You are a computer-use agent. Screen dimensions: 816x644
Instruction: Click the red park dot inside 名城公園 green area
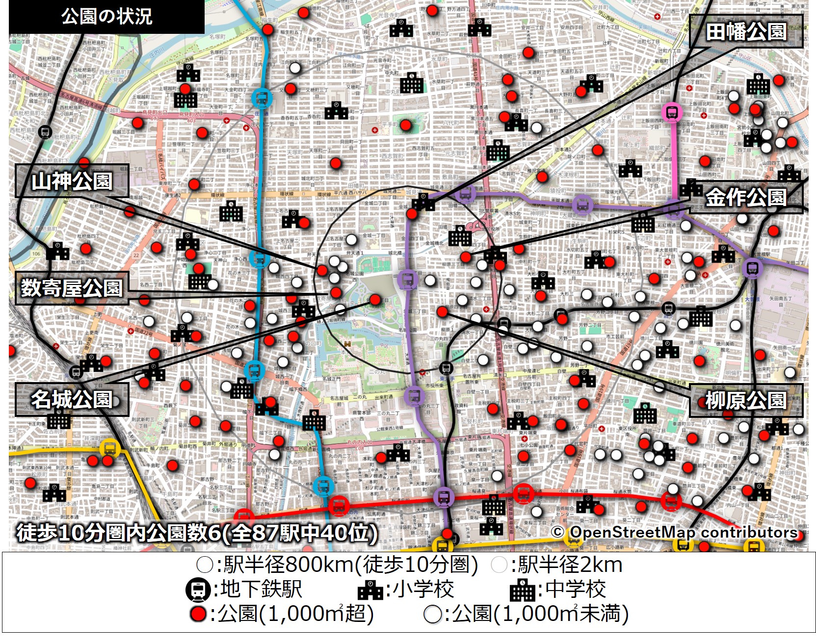[x=375, y=299]
